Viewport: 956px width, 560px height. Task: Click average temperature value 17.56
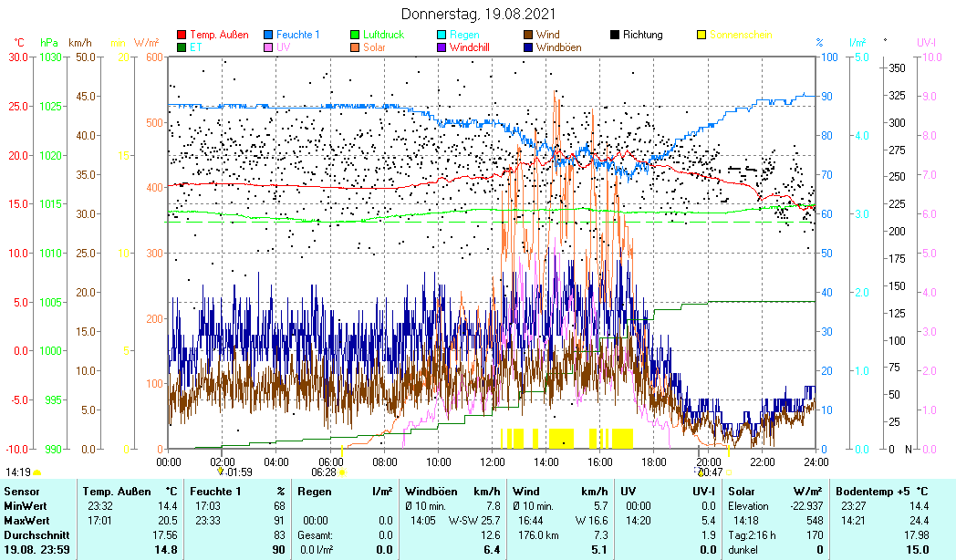(x=164, y=535)
